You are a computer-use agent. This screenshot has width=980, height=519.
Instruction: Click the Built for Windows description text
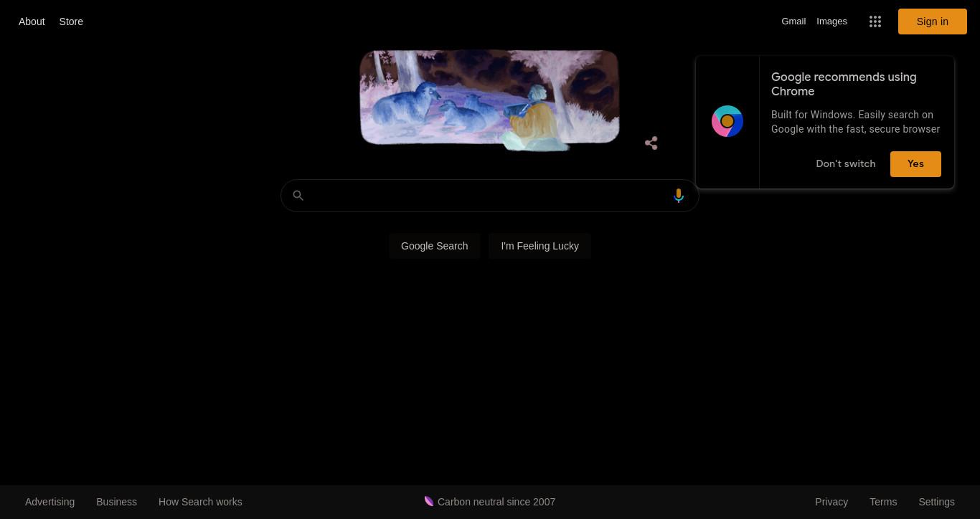(855, 122)
